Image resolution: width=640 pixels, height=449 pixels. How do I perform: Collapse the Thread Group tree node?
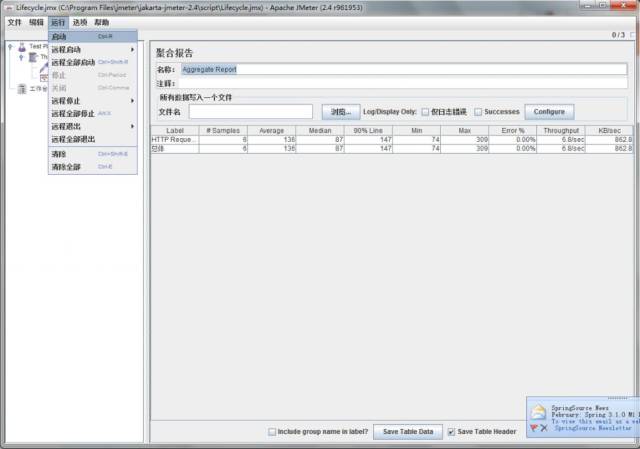(21, 57)
